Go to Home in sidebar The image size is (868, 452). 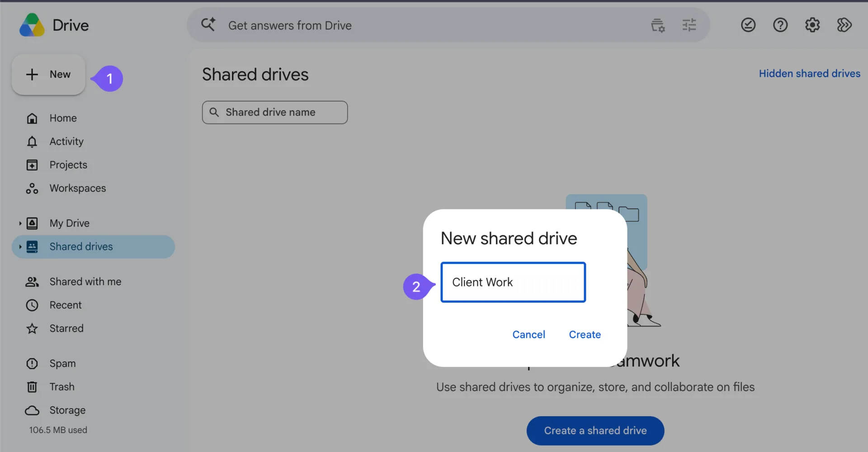coord(63,118)
